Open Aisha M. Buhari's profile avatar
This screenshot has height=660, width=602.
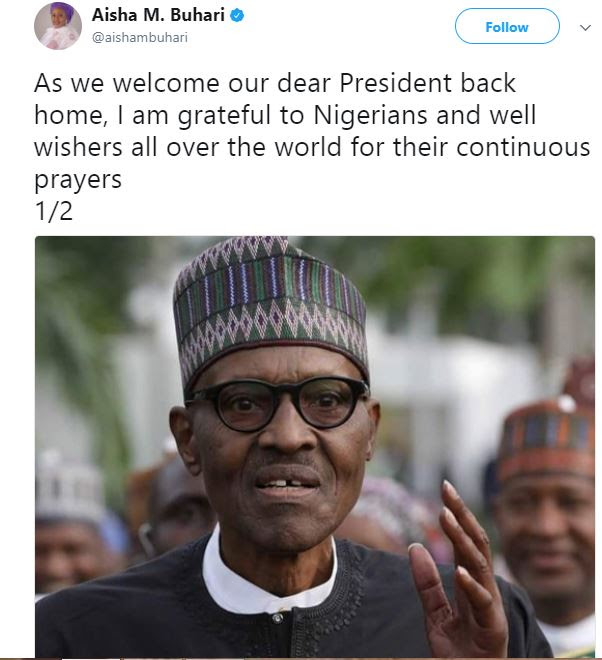click(x=58, y=26)
